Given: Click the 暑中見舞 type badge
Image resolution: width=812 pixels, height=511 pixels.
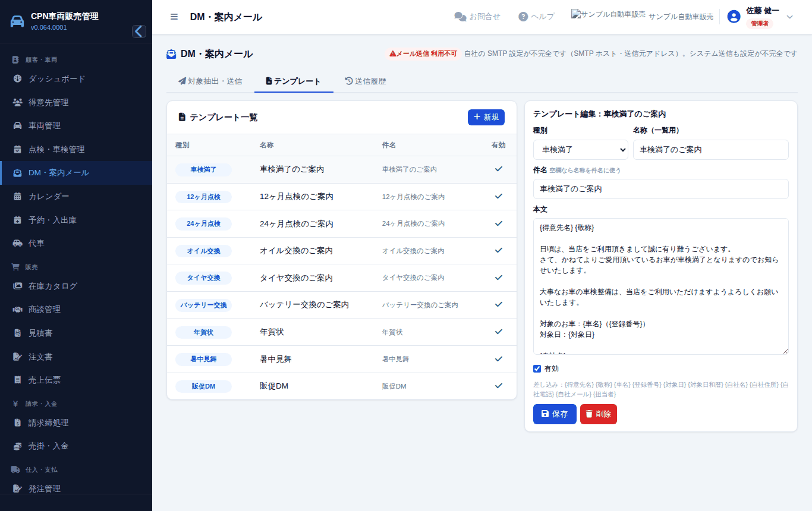Looking at the screenshot, I should point(203,359).
